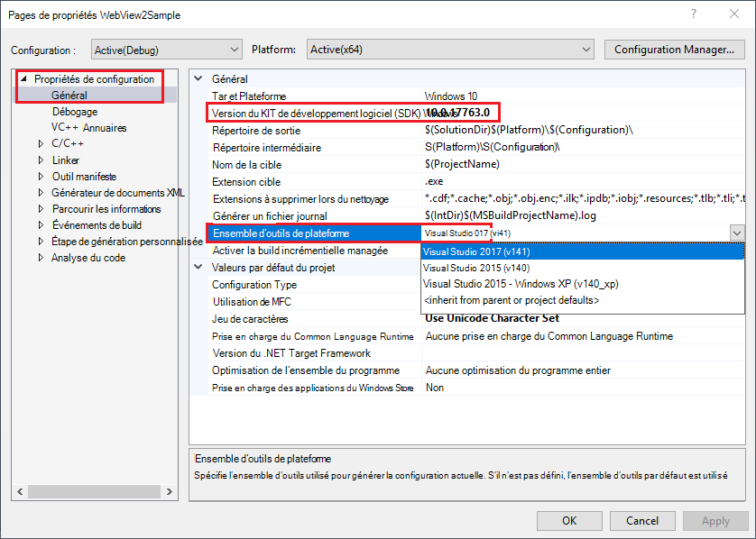The height and width of the screenshot is (539, 756).
Task: Collapse the Général property group chevron
Action: pos(199,78)
